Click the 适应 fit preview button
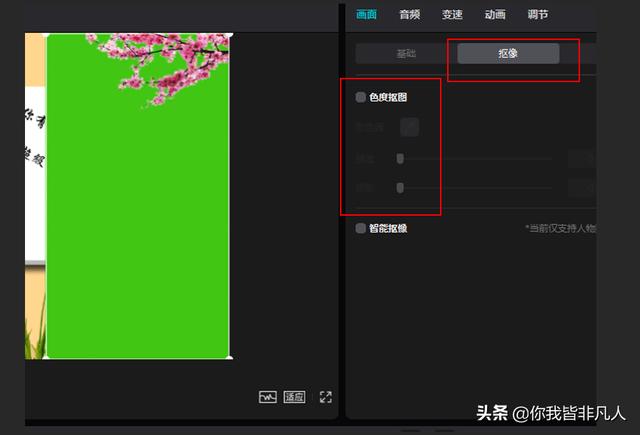The height and width of the screenshot is (435, 640). pyautogui.click(x=294, y=397)
